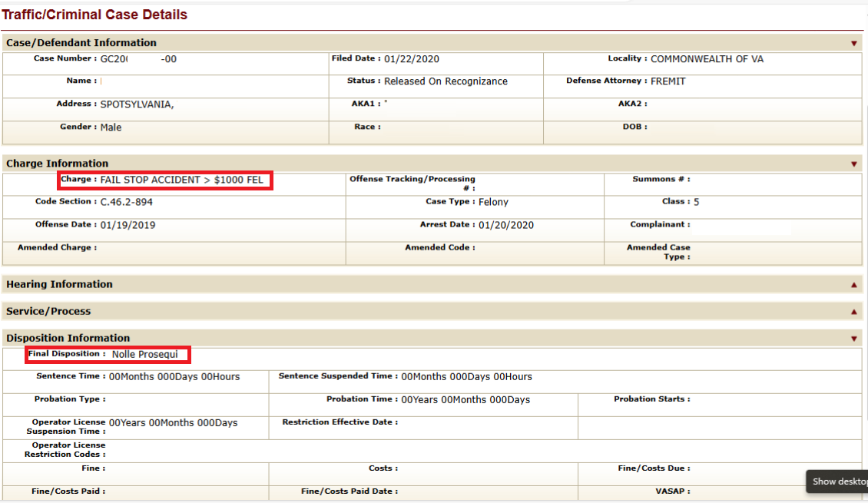Expand the Service/Process section arrow

(x=853, y=312)
